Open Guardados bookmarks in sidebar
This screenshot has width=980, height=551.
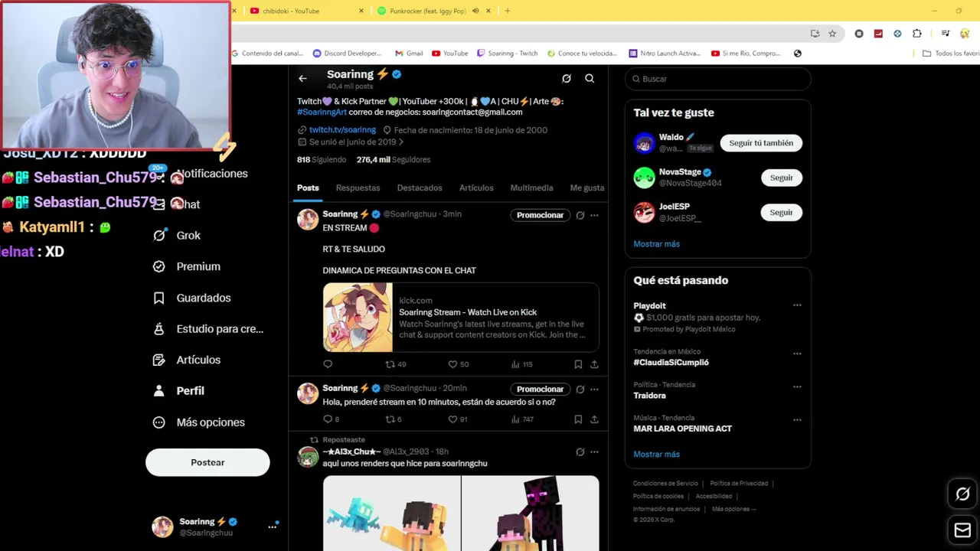(x=193, y=298)
